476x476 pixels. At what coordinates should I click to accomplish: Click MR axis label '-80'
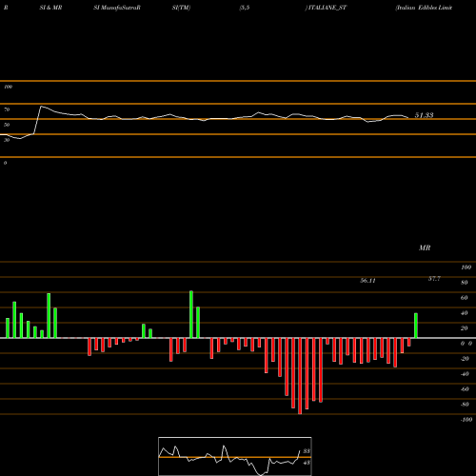(x=465, y=405)
